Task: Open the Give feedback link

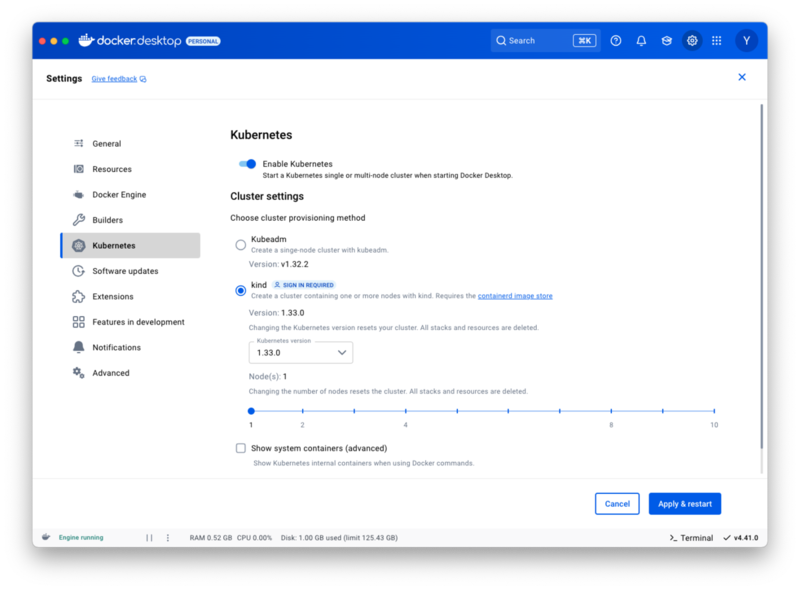Action: pyautogui.click(x=114, y=79)
